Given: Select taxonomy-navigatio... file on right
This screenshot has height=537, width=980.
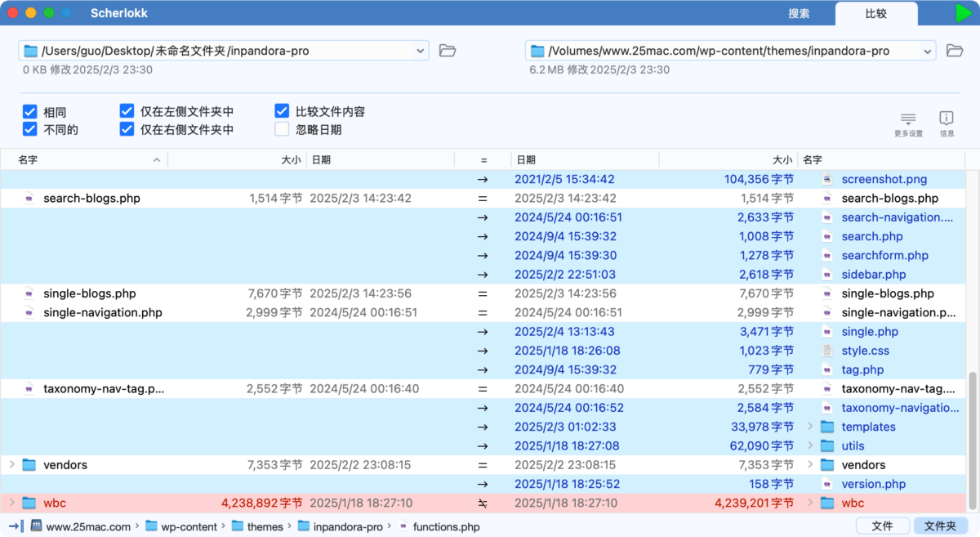Looking at the screenshot, I should (x=900, y=408).
